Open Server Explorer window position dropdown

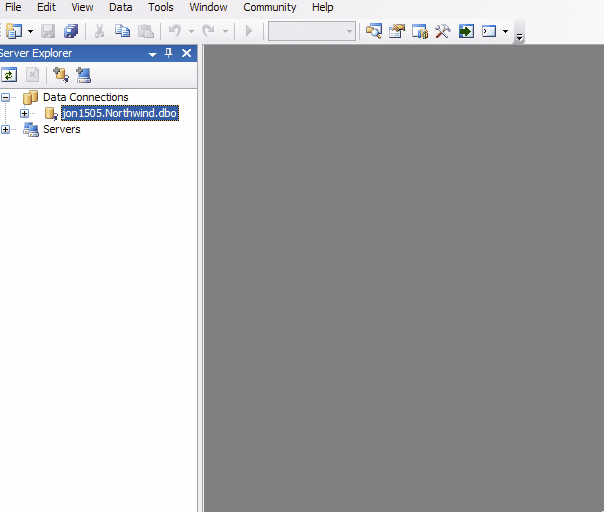(152, 53)
